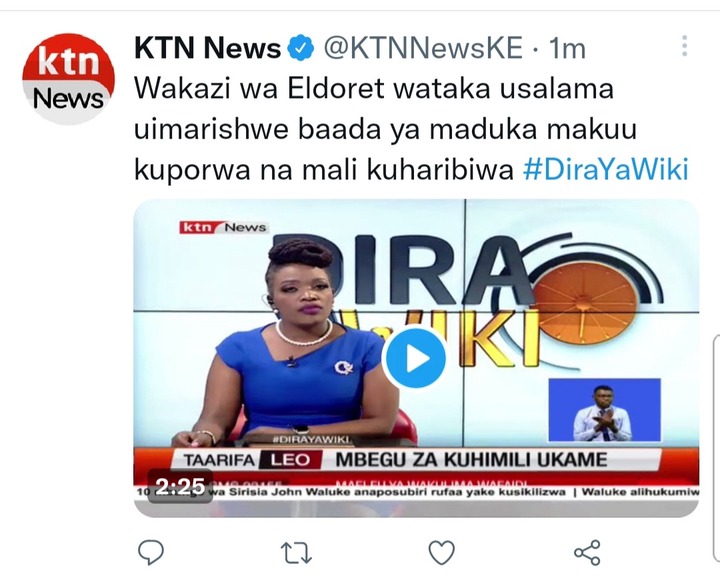Click the 2:25 video duration label
720x586 pixels.
tap(180, 486)
